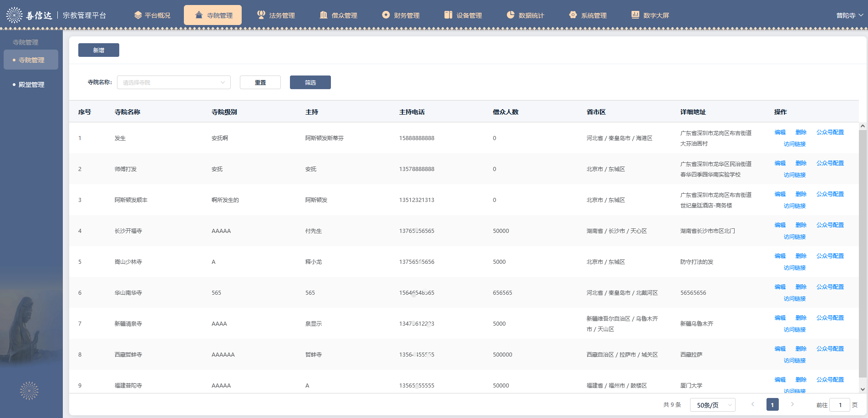Open the 普陀寺 user menu
This screenshot has height=418, width=868.
coord(849,15)
